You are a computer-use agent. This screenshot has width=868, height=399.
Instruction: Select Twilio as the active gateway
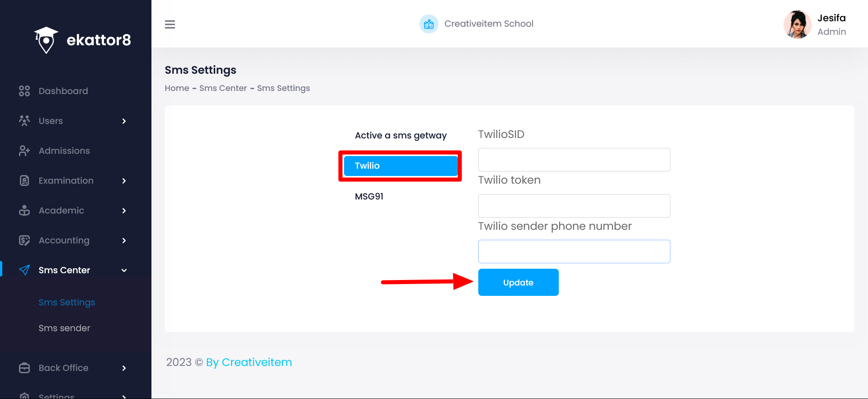401,166
